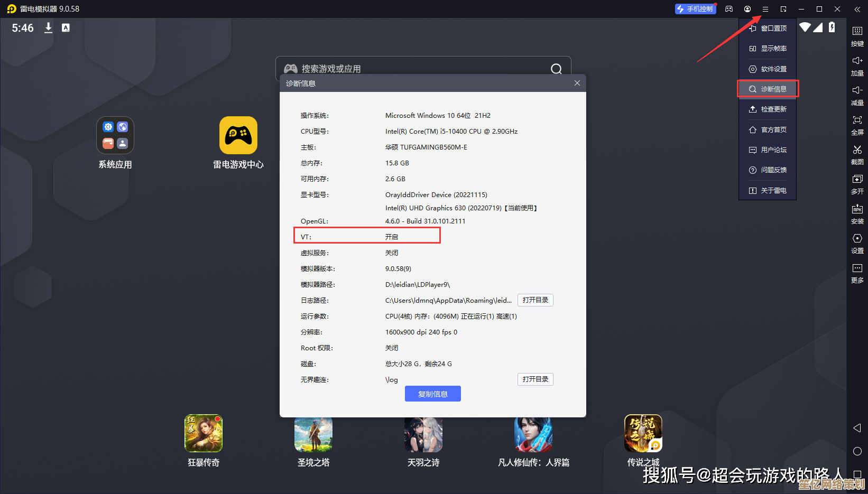Click the gamepad game center icon
Image resolution: width=868 pixels, height=494 pixels.
pos(729,9)
